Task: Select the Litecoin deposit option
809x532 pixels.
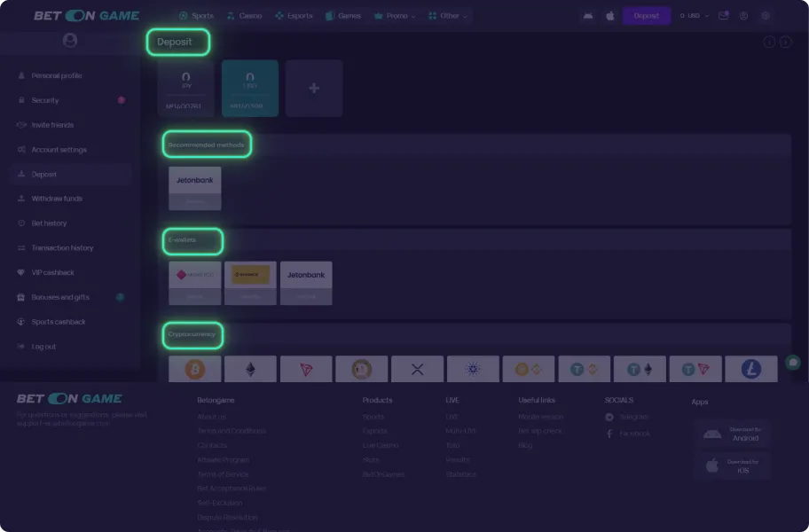Action: click(750, 369)
